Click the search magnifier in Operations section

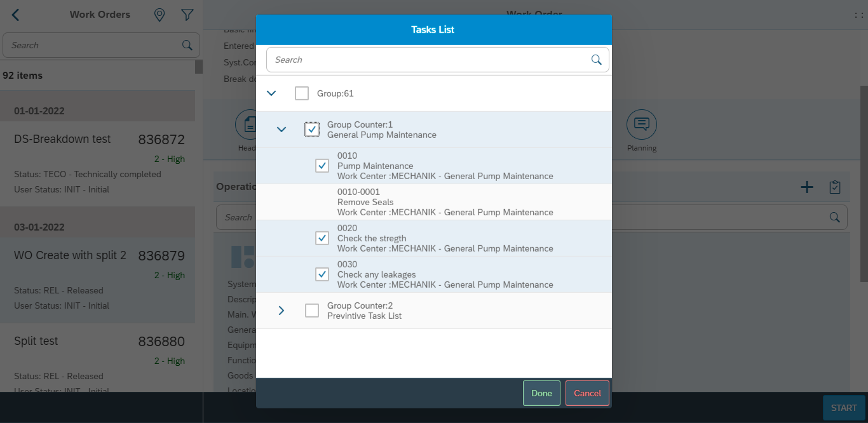tap(834, 217)
